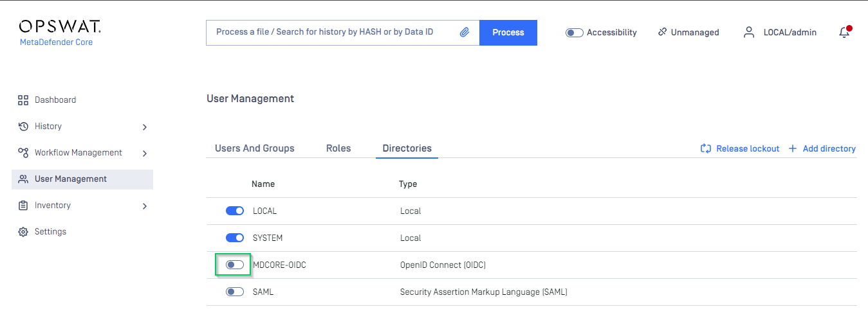Disable the LOCAL directory toggle
This screenshot has height=309, width=868.
[235, 211]
